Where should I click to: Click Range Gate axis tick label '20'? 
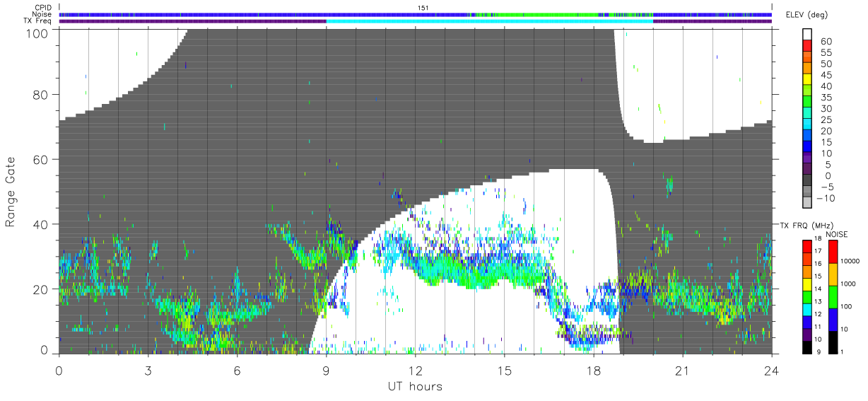click(x=41, y=289)
